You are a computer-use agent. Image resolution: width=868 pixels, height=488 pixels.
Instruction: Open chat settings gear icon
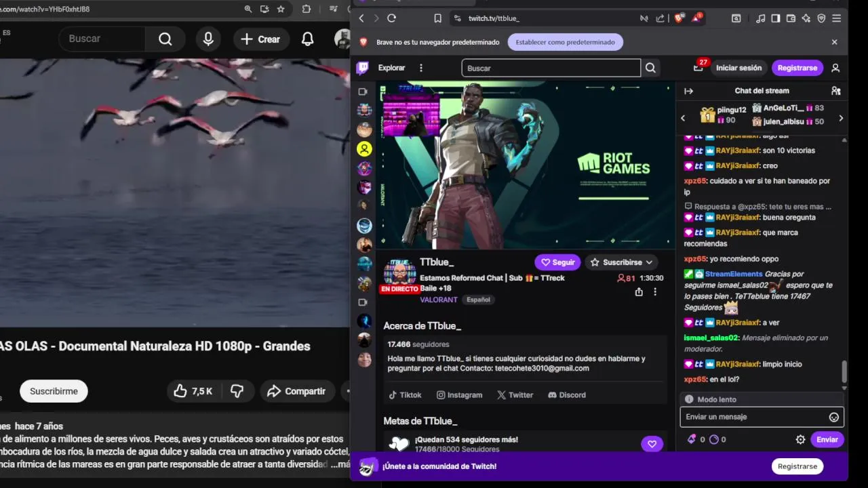[800, 439]
